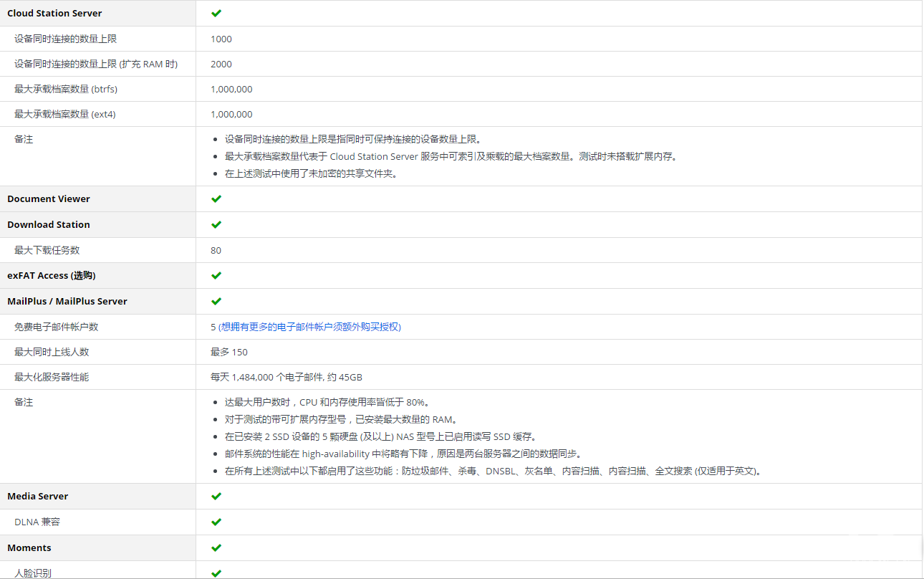This screenshot has height=579, width=924.
Task: Click the label 设备同时连接的数量上限 (扩充 RAM 时)
Action: 96,64
